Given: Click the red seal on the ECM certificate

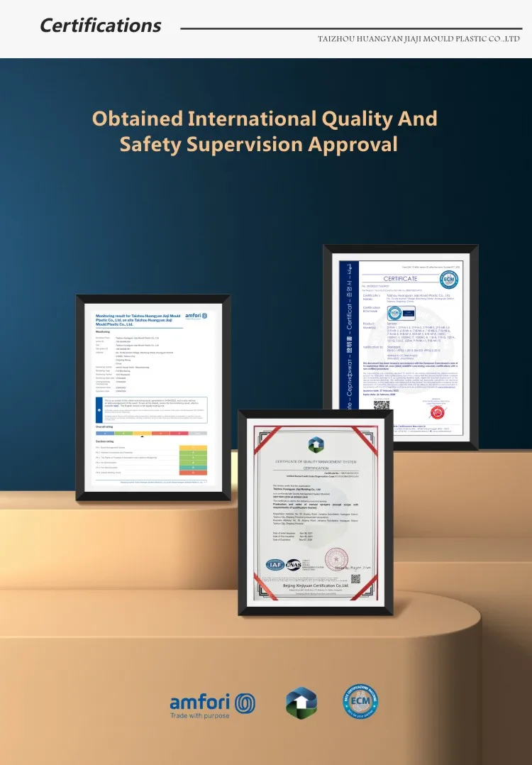Looking at the screenshot, I should click(x=436, y=412).
